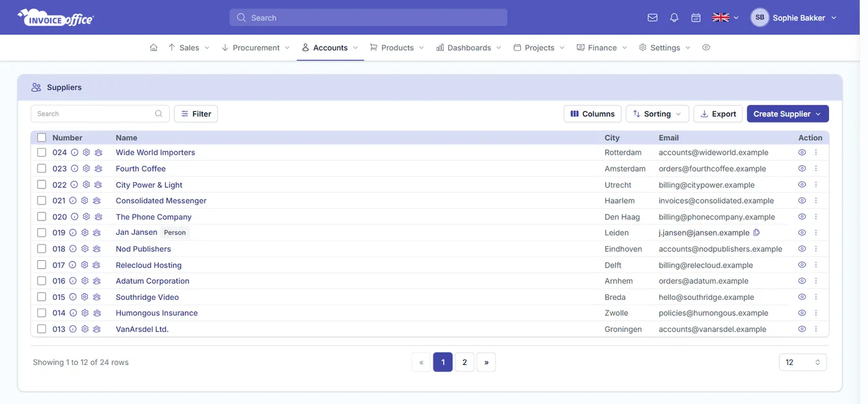
Task: Click the Filter button
Action: point(196,114)
